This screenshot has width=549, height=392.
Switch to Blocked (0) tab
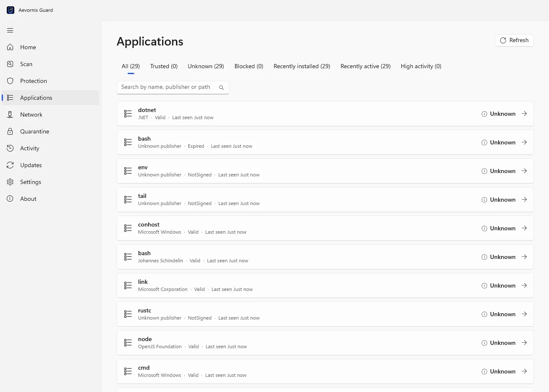tap(249, 66)
